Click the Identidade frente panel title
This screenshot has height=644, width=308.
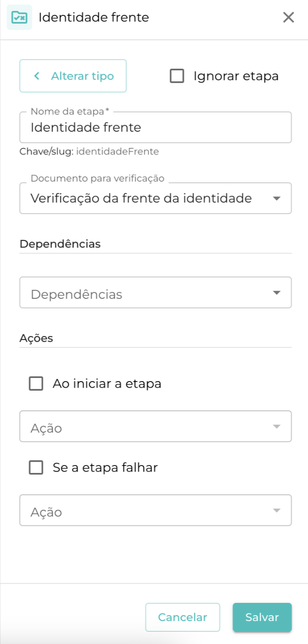(x=94, y=17)
